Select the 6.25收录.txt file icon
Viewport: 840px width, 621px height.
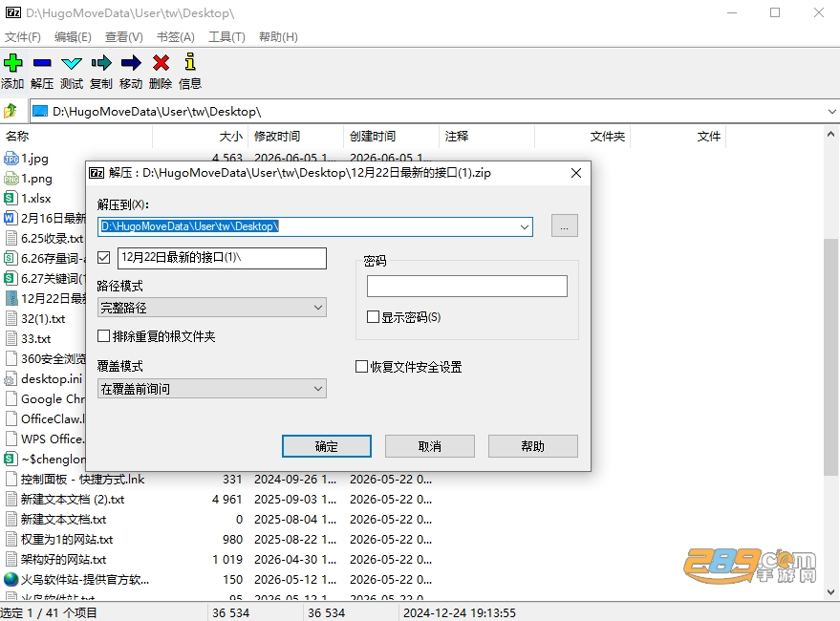coord(11,238)
